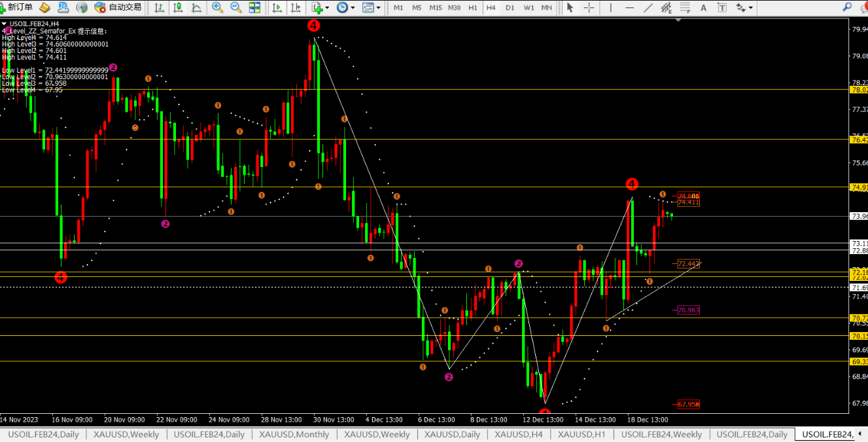Image resolution: width=868 pixels, height=442 pixels.
Task: Tile chart windows using the grid icon
Action: [255, 8]
